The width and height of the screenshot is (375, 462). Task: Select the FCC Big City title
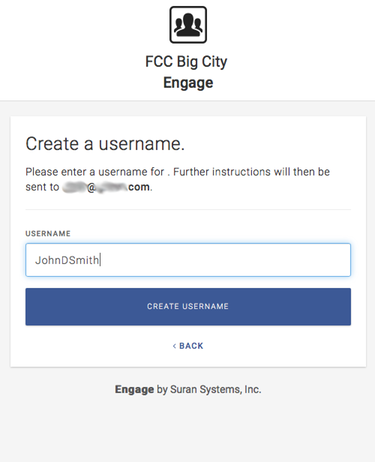tap(186, 62)
